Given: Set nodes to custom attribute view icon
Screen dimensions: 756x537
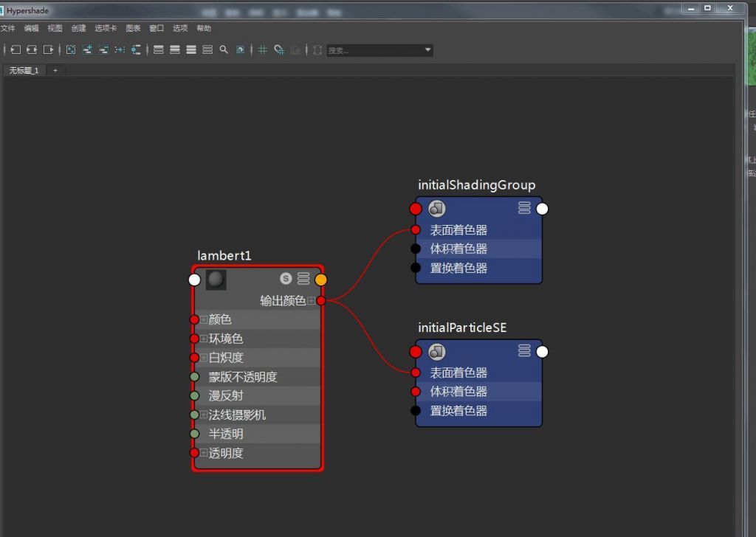Looking at the screenshot, I should 207,49.
